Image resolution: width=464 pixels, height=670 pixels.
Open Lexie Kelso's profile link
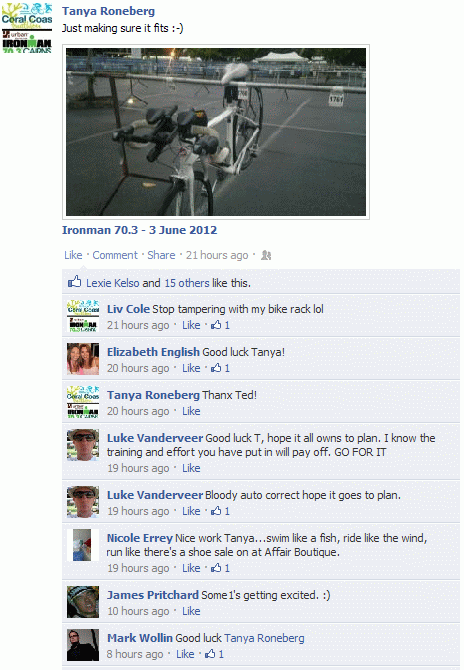[x=113, y=283]
